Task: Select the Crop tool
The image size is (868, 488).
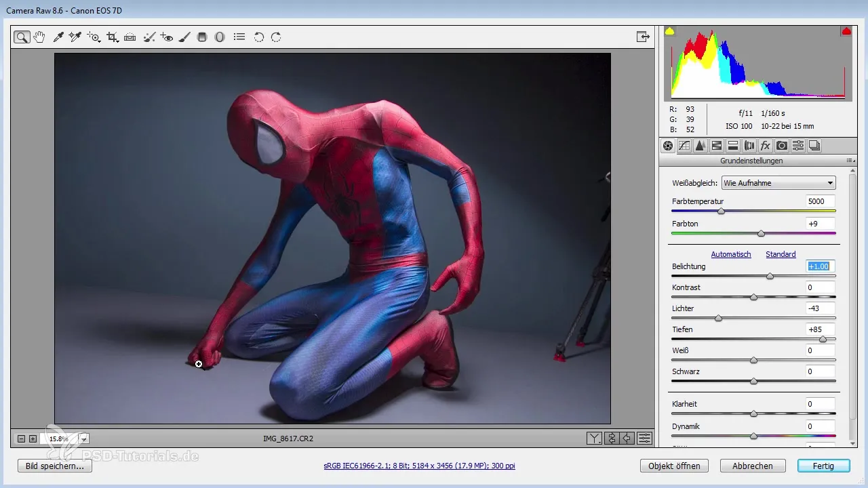Action: (113, 37)
